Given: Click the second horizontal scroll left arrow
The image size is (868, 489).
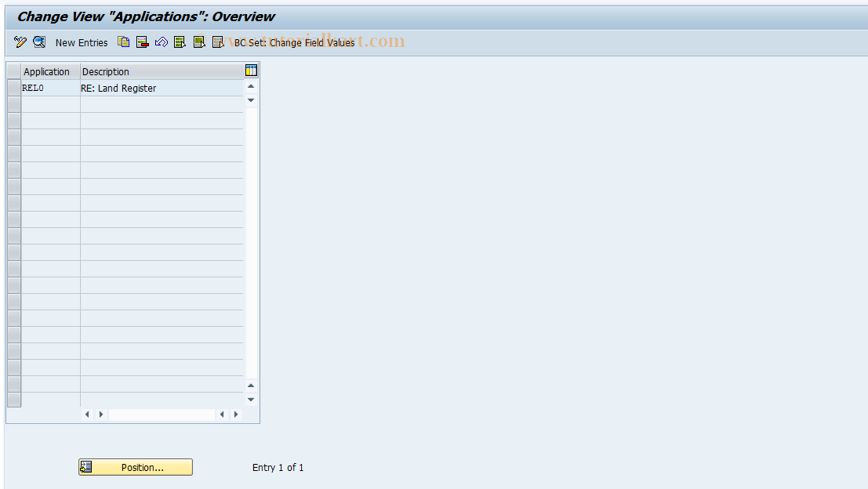Looking at the screenshot, I should pyautogui.click(x=222, y=415).
